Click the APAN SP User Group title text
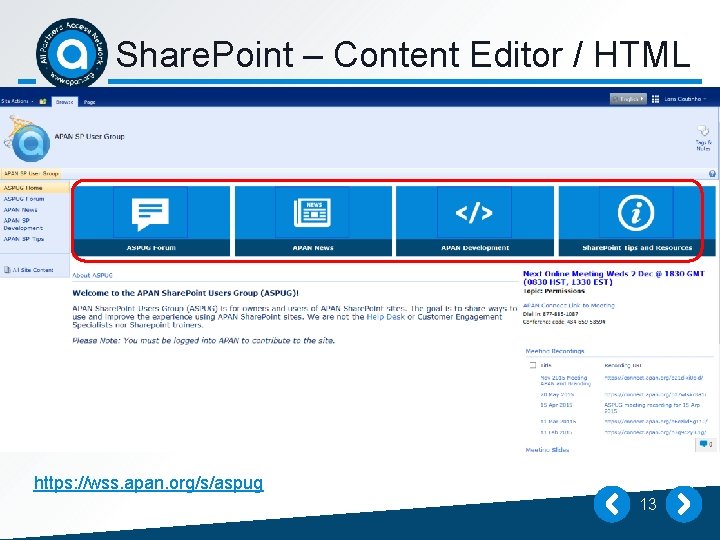 coord(90,136)
